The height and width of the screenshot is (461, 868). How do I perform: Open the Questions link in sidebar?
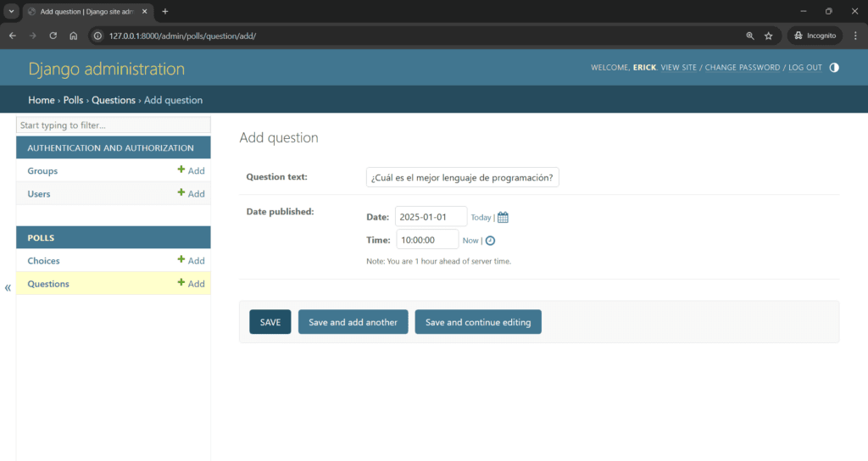point(48,284)
